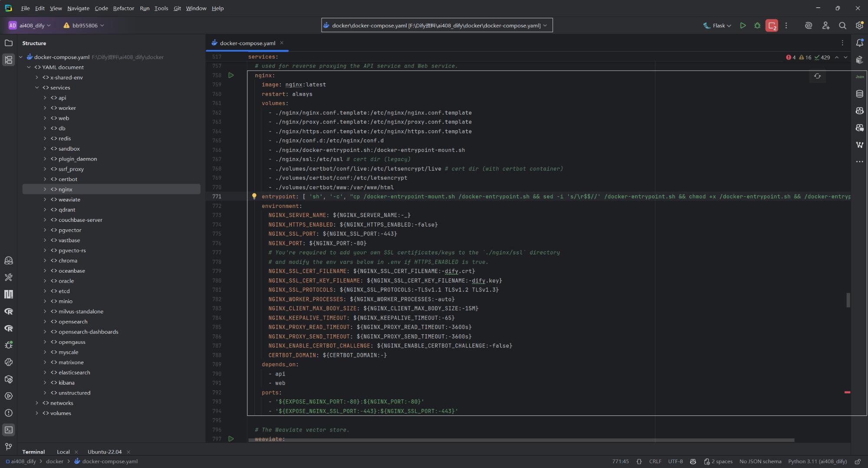Viewport: 868px width, 468px height.
Task: Open the Git tool window icon
Action: point(8,447)
